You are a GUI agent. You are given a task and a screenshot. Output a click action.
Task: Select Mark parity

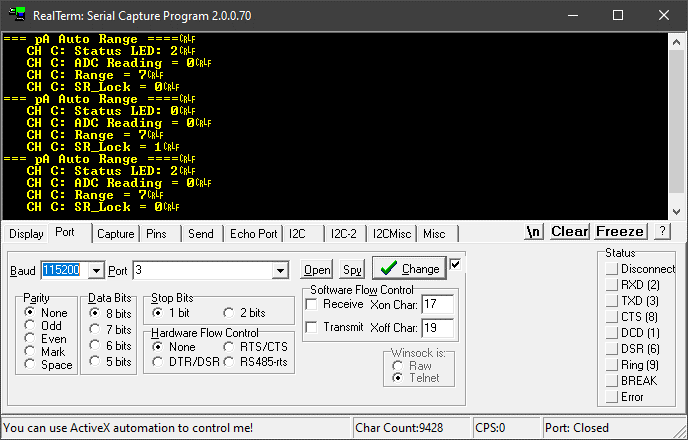(30, 351)
